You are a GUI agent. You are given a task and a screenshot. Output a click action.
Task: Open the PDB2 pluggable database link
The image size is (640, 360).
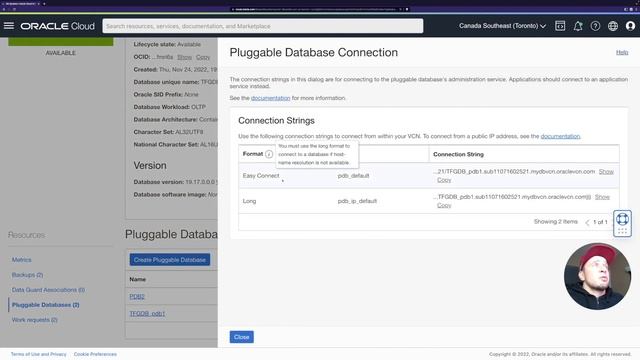(137, 296)
